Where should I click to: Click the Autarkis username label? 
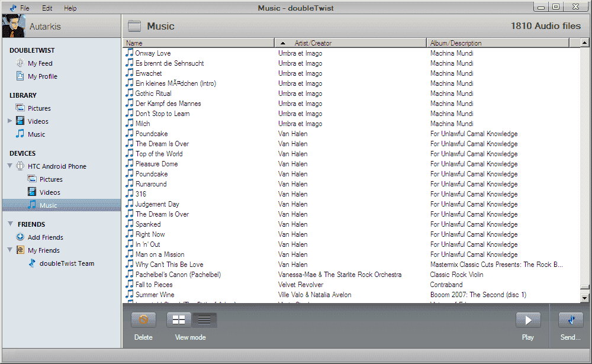(45, 27)
